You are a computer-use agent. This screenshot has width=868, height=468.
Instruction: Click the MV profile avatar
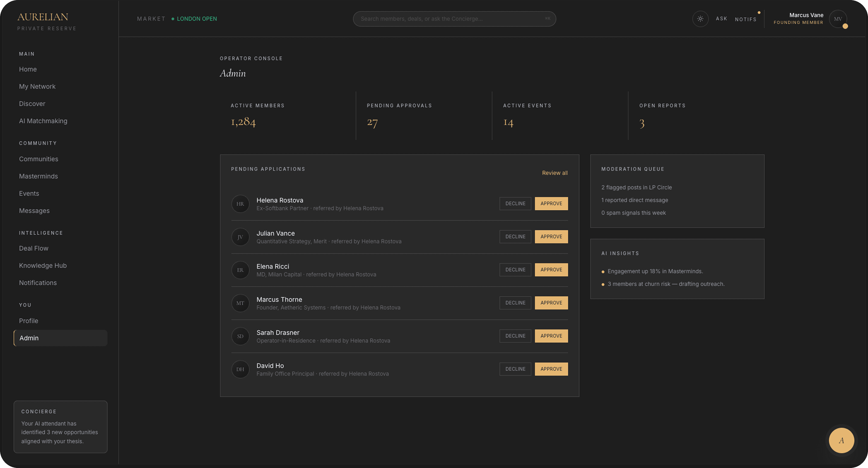click(838, 19)
